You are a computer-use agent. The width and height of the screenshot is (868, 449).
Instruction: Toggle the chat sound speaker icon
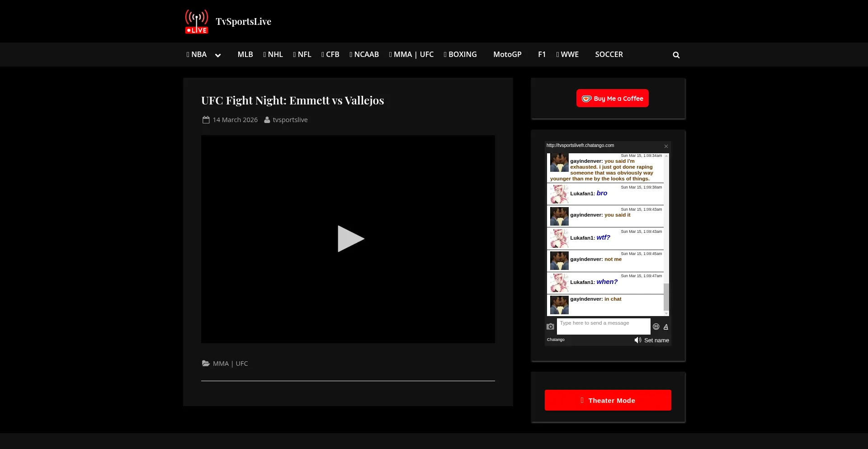click(x=638, y=340)
